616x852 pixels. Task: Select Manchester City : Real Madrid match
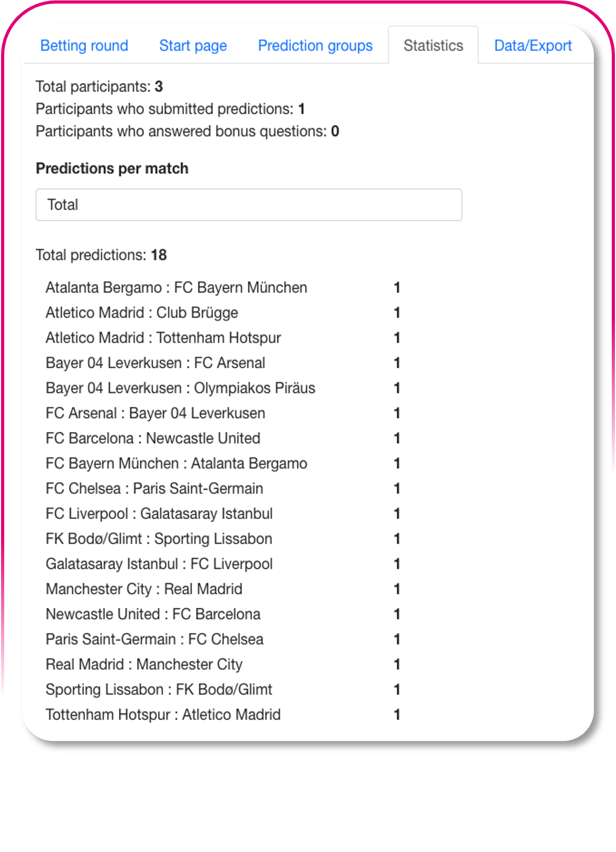pyautogui.click(x=144, y=589)
